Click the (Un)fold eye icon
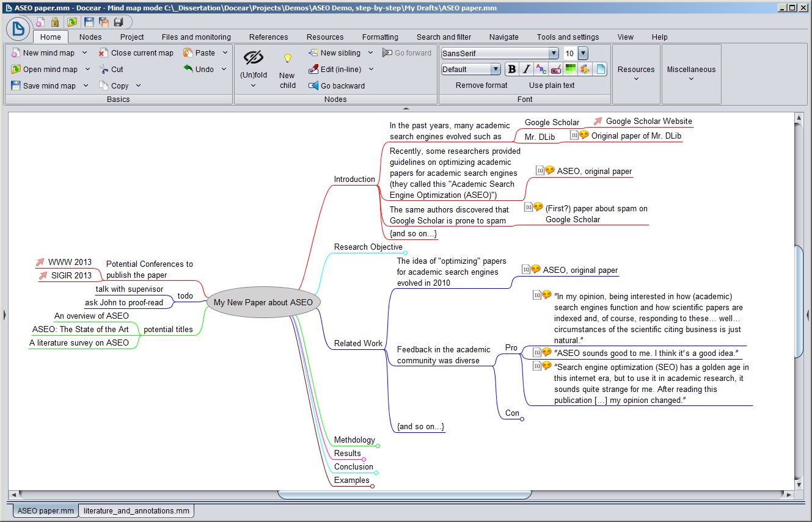 point(253,58)
